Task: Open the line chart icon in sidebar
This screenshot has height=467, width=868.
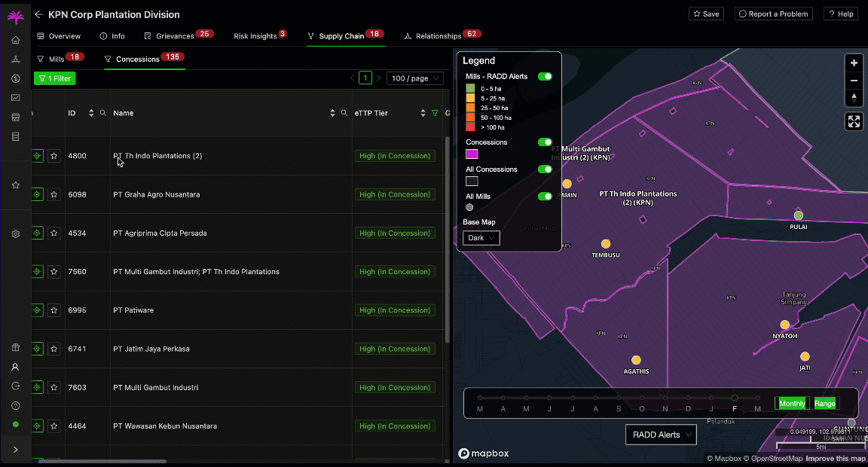Action: (x=16, y=98)
